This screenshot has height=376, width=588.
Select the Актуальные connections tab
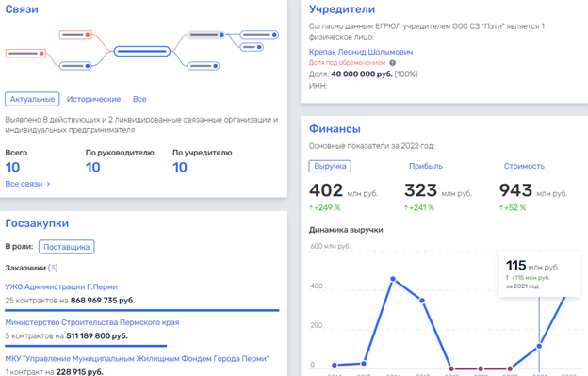pos(32,99)
